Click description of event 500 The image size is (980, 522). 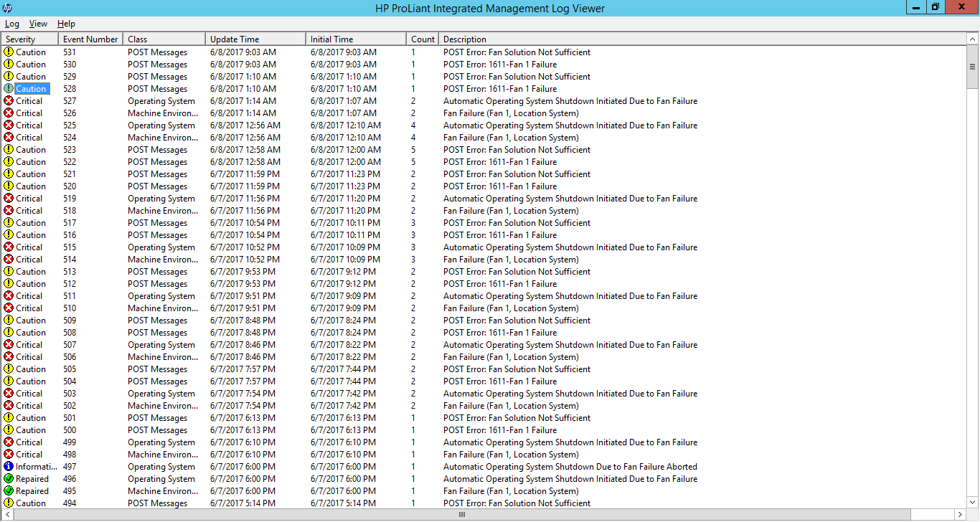click(500, 430)
